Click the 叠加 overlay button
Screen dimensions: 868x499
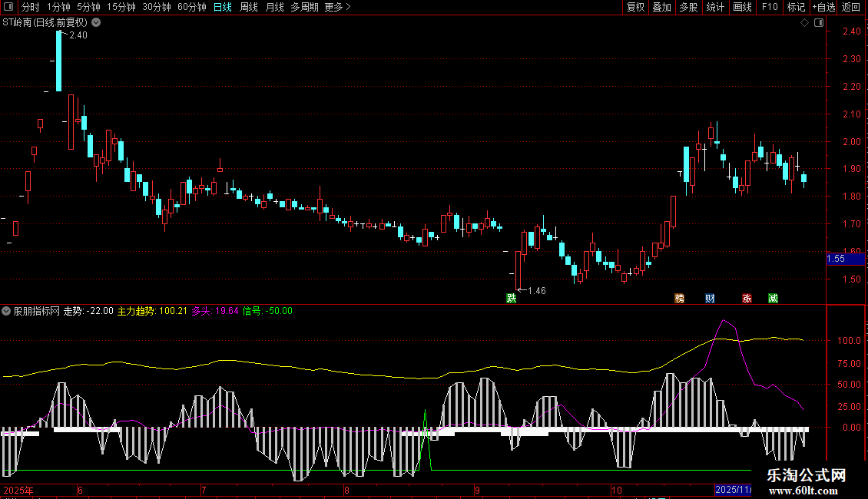pyautogui.click(x=661, y=7)
